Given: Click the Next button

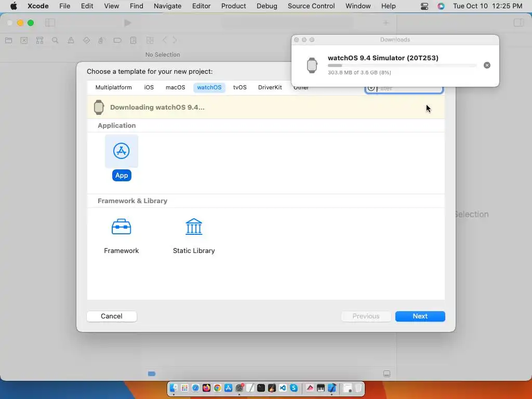Looking at the screenshot, I should pos(420,316).
